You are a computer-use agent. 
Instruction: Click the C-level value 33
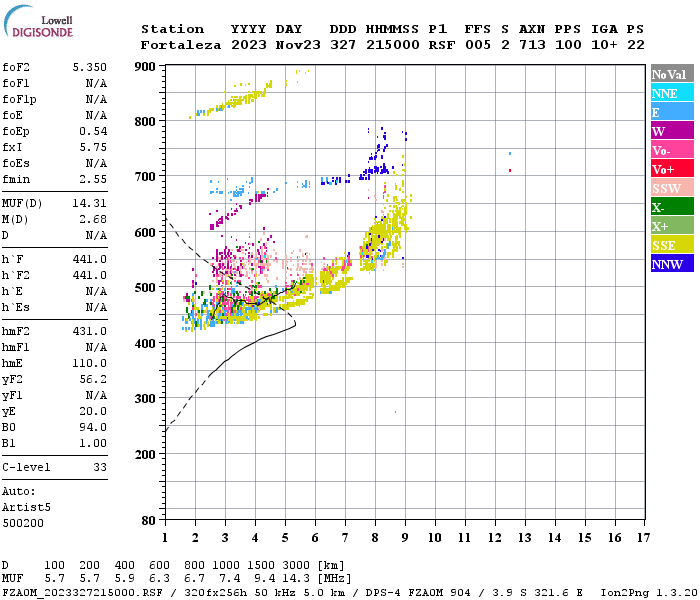(100, 467)
